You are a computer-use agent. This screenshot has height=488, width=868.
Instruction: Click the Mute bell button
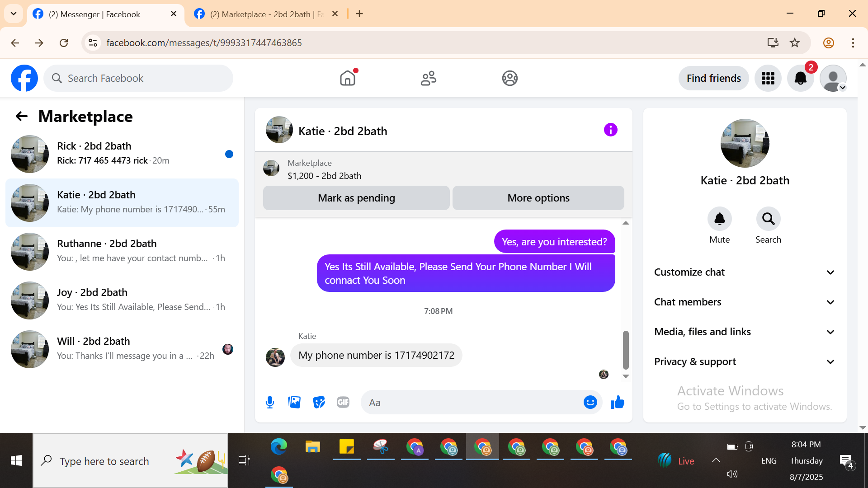click(x=720, y=219)
